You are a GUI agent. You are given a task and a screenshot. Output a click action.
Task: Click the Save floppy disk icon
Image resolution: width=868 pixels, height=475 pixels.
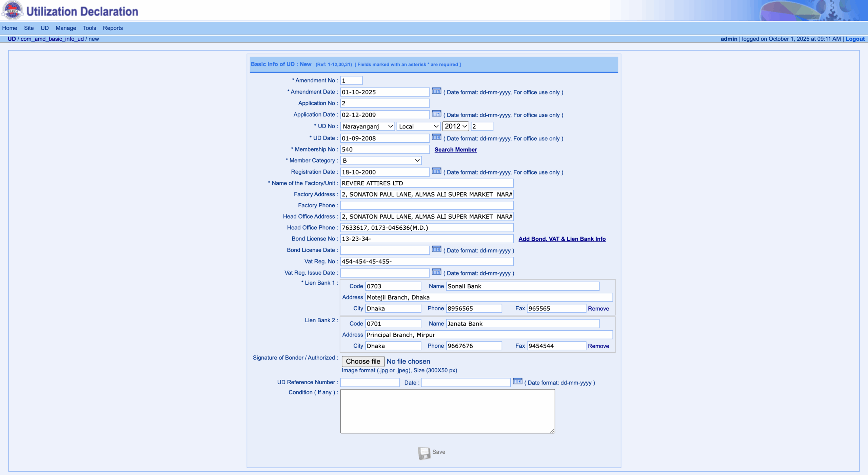[424, 453]
